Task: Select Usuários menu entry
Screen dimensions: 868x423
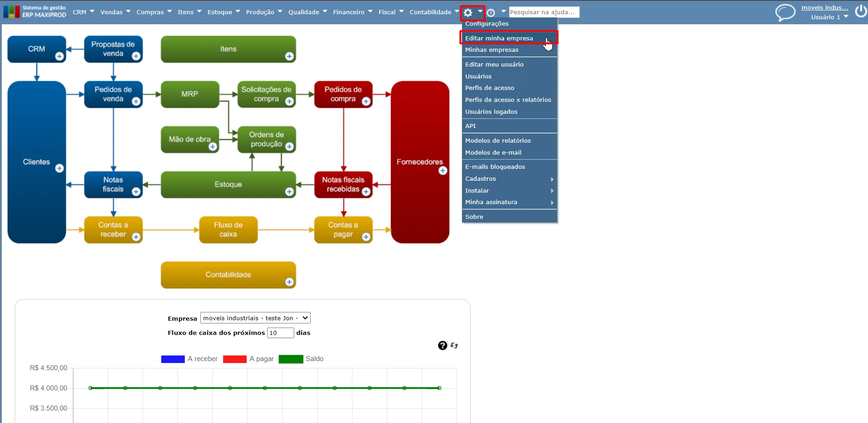Action: [x=509, y=77]
